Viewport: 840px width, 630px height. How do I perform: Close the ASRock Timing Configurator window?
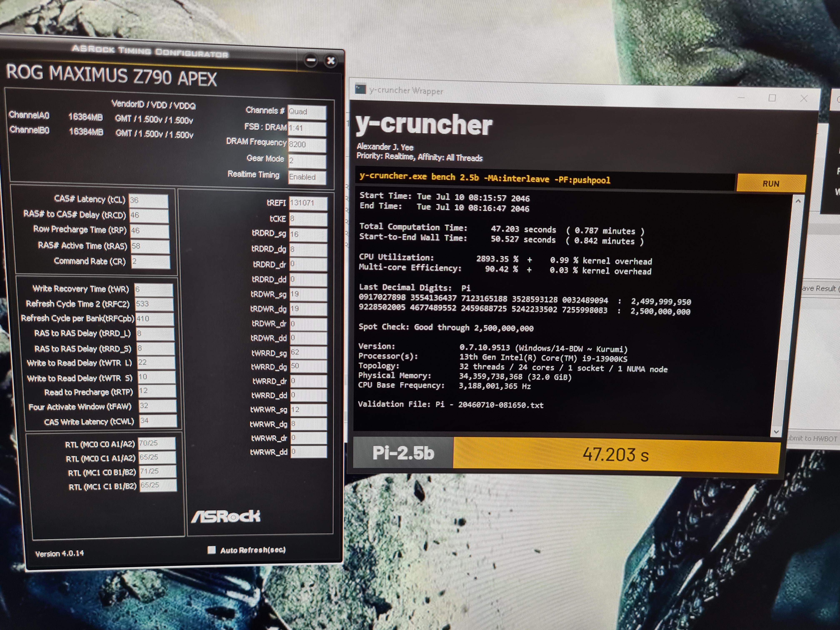tap(331, 61)
